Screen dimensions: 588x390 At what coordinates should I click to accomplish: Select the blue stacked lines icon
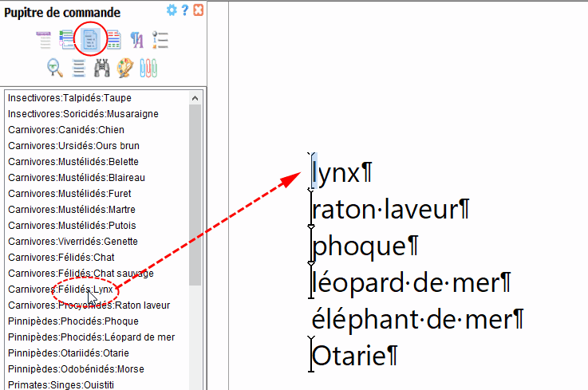pos(78,68)
